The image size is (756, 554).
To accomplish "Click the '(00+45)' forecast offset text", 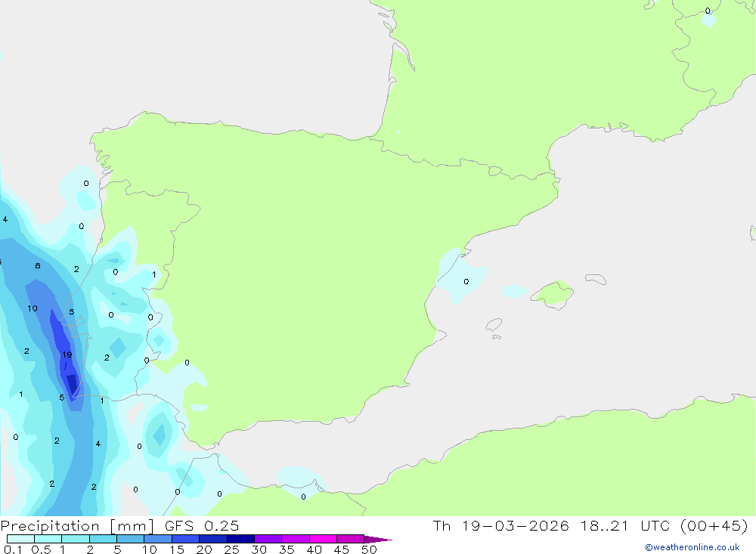I will (x=714, y=525).
